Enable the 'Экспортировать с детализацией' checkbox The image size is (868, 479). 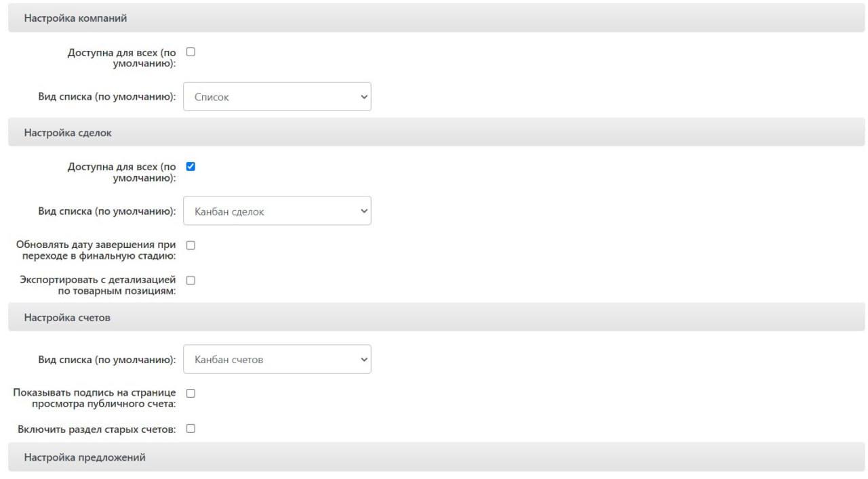191,280
